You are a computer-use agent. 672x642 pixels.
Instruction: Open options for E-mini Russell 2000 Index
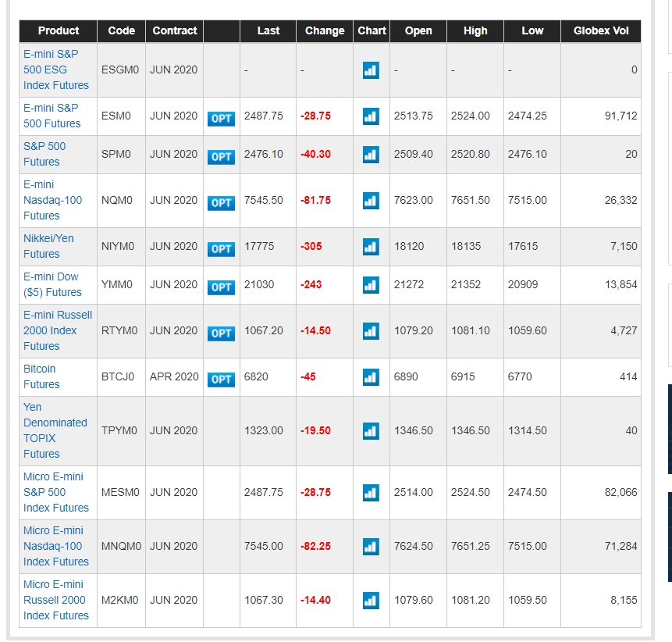tap(221, 333)
